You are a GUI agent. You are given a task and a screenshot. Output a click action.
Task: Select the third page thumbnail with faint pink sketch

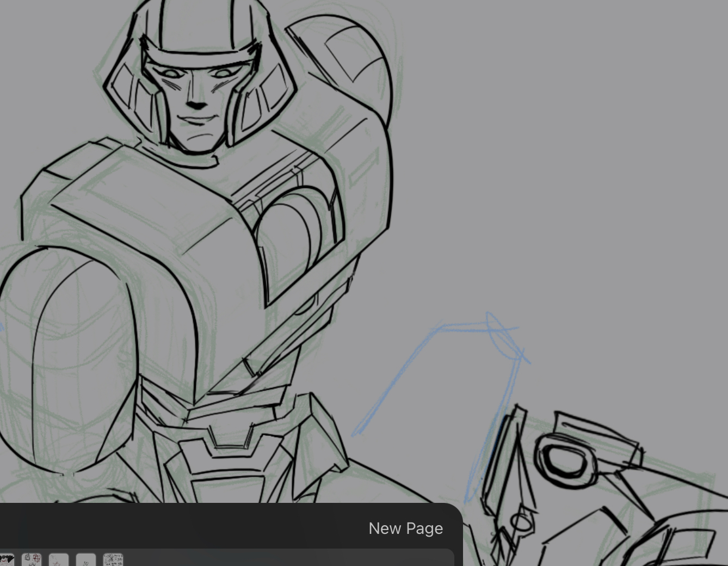(59, 559)
